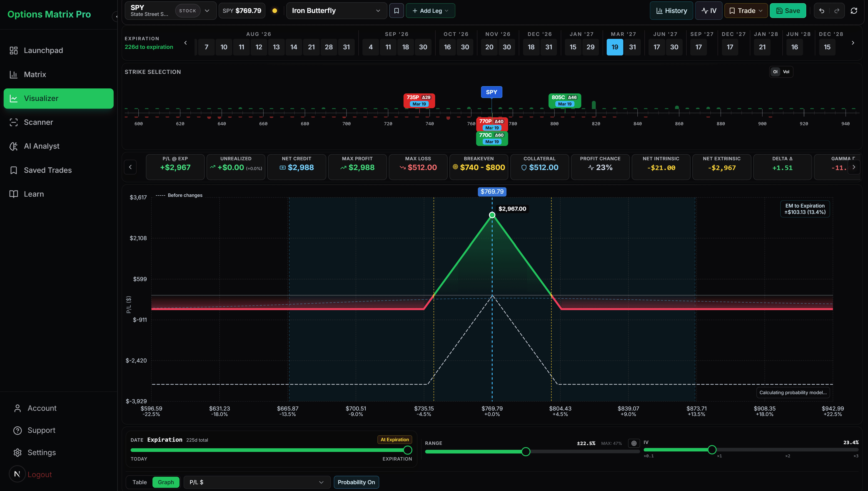Click the net credit cash icon

point(282,168)
